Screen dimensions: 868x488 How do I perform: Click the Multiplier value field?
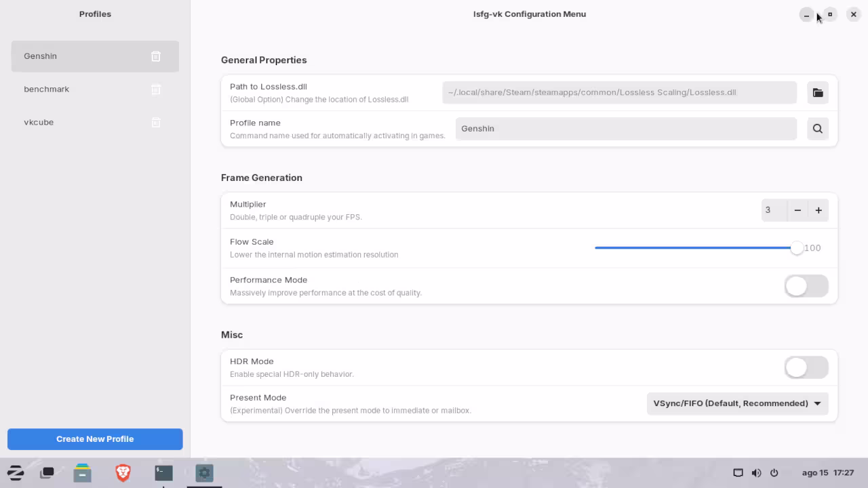774,210
